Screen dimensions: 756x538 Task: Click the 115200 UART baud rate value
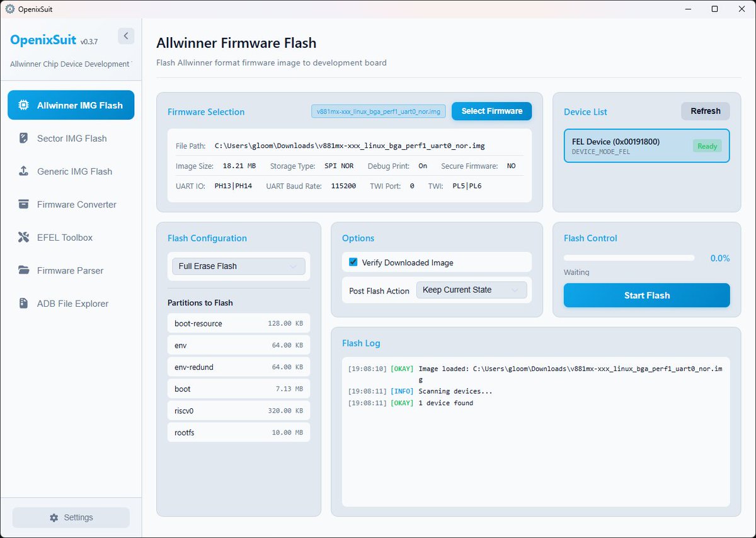coord(343,186)
